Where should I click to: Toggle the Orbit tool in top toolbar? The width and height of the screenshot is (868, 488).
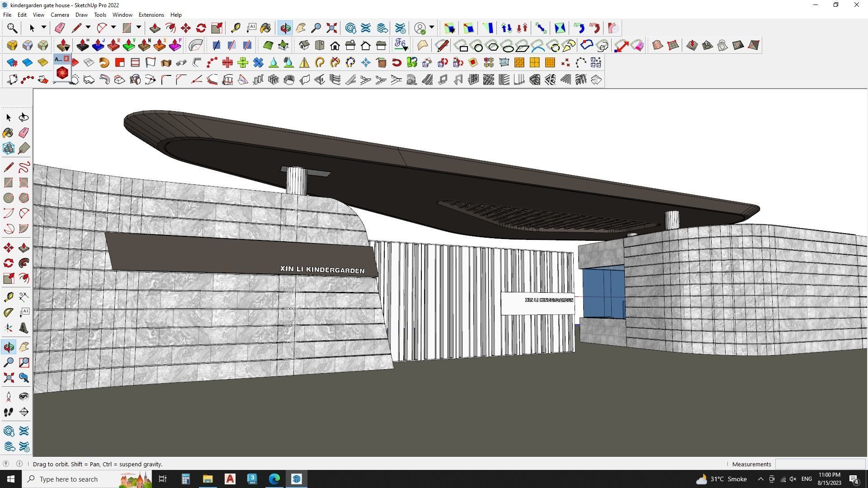[x=285, y=28]
